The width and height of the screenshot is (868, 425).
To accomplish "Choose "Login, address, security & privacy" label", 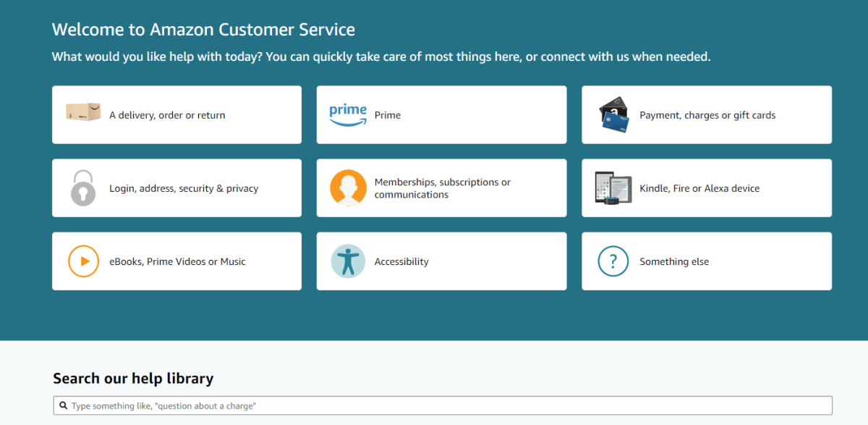I will tap(184, 188).
